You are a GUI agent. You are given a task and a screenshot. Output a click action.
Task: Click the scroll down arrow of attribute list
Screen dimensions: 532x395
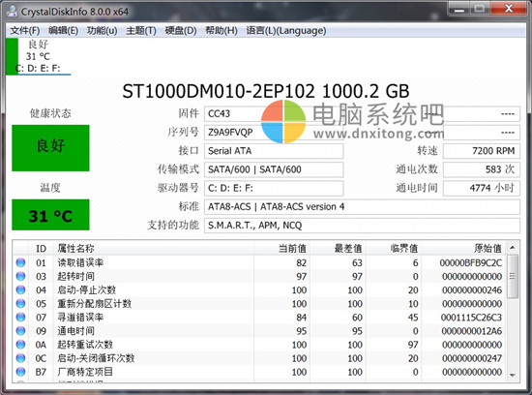[513, 375]
